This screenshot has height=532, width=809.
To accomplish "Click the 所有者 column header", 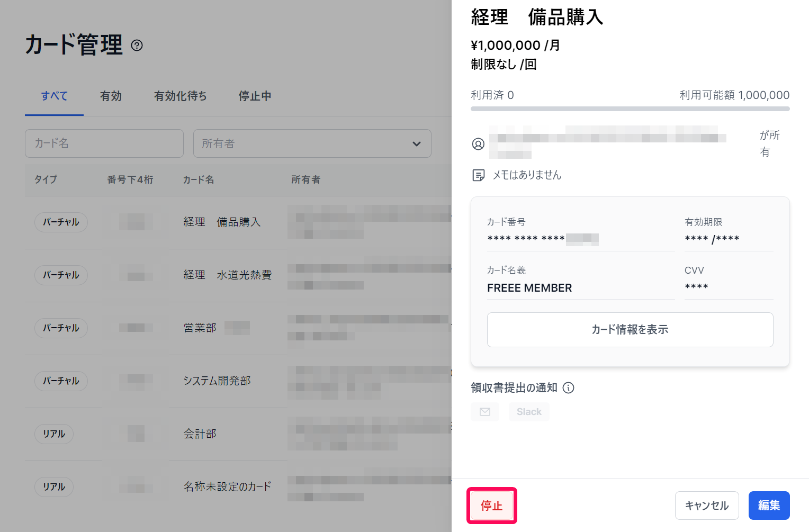I will point(305,180).
